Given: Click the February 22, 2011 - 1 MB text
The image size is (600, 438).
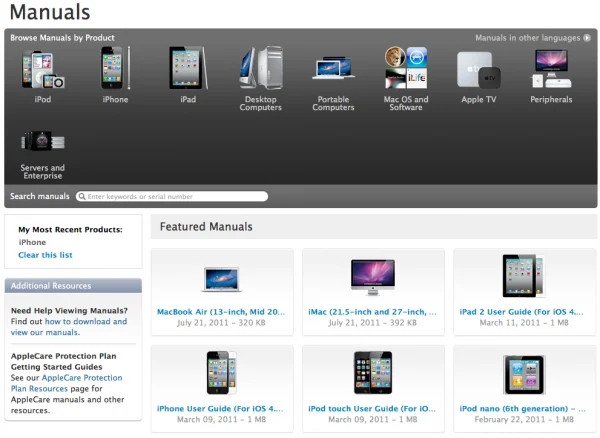Looking at the screenshot, I should click(x=524, y=420).
